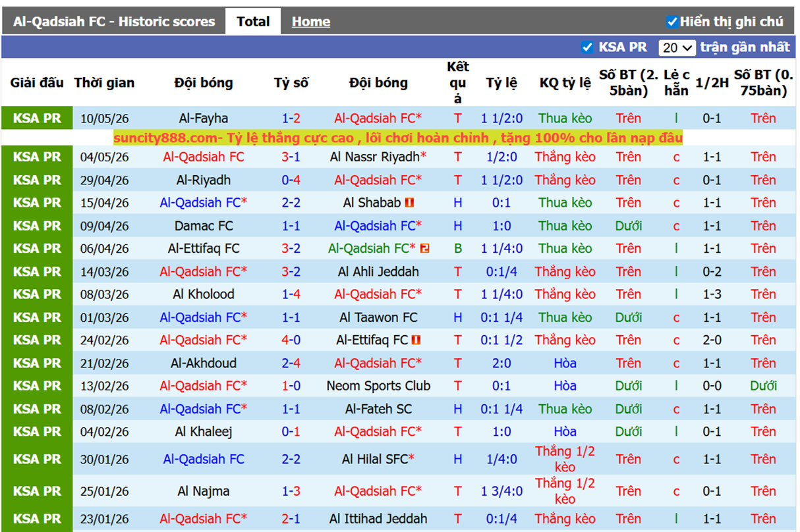Click the date 30/01/26

105,459
